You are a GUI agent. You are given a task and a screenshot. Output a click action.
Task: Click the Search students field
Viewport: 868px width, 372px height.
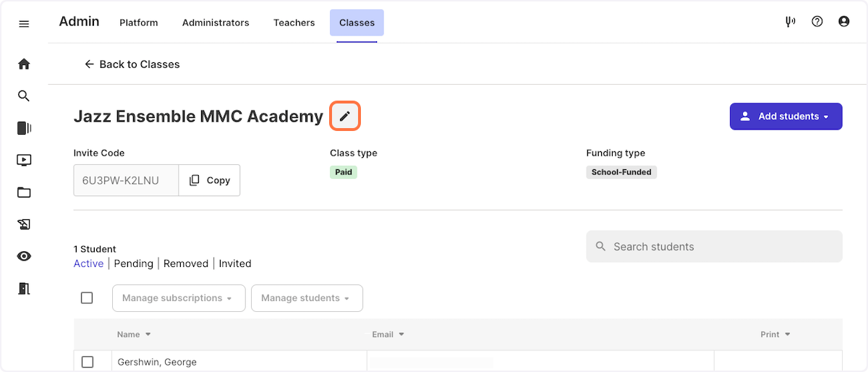click(x=715, y=247)
